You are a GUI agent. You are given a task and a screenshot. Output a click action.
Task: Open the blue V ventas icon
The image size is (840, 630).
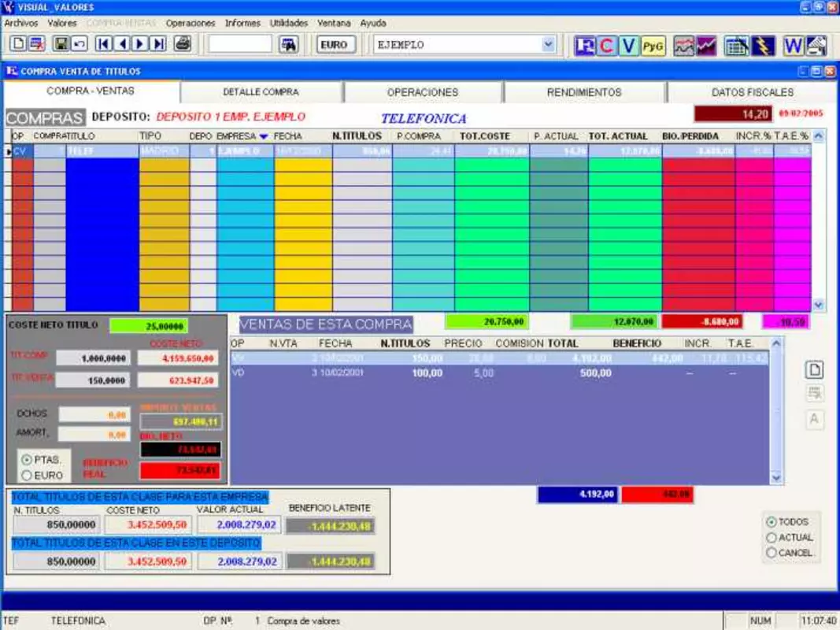tap(629, 46)
